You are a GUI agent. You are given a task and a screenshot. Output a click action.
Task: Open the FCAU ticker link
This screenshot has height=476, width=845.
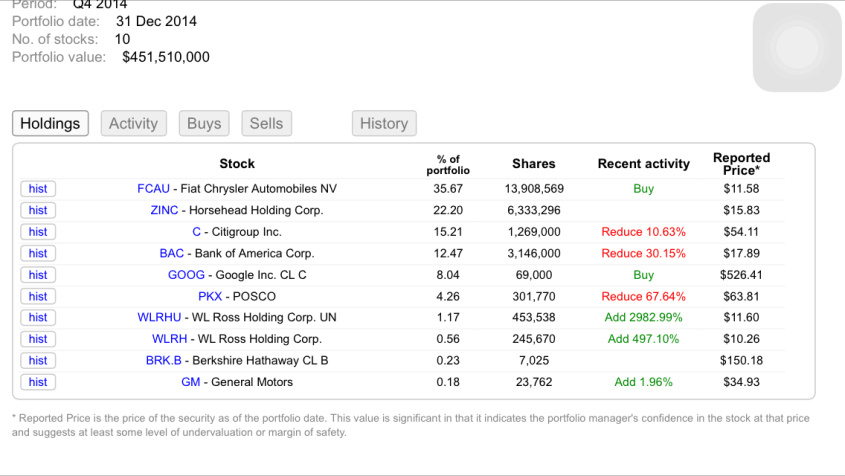point(155,189)
